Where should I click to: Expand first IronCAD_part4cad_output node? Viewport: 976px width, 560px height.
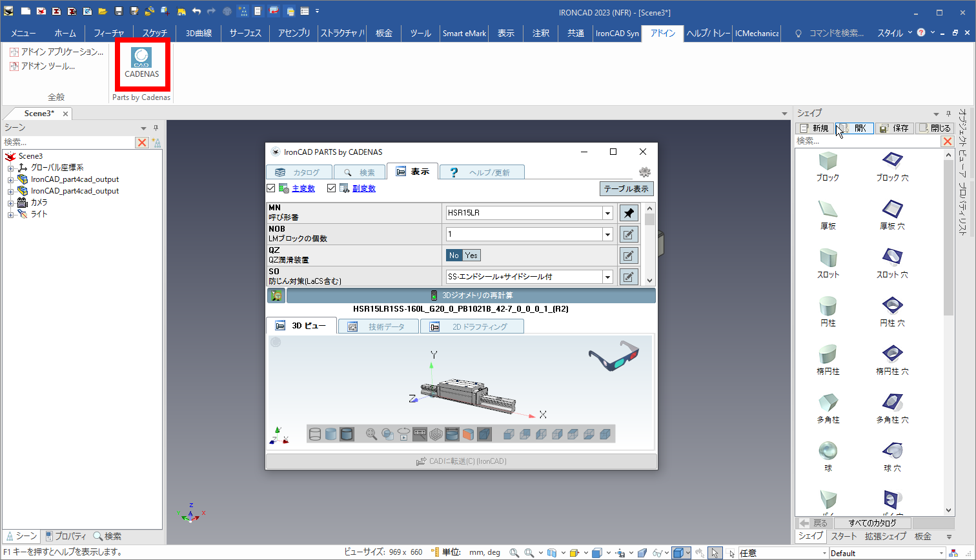pyautogui.click(x=11, y=179)
